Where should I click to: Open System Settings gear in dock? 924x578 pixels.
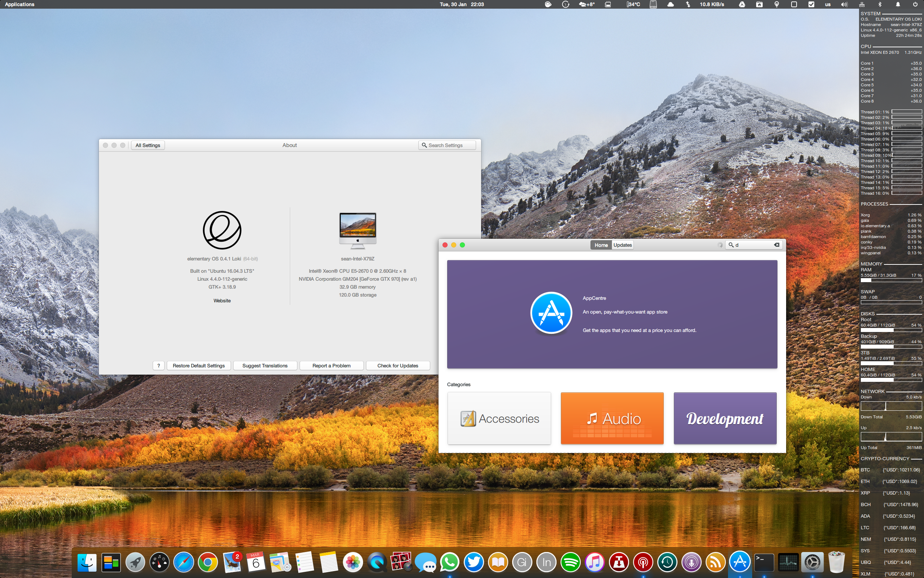tap(812, 562)
